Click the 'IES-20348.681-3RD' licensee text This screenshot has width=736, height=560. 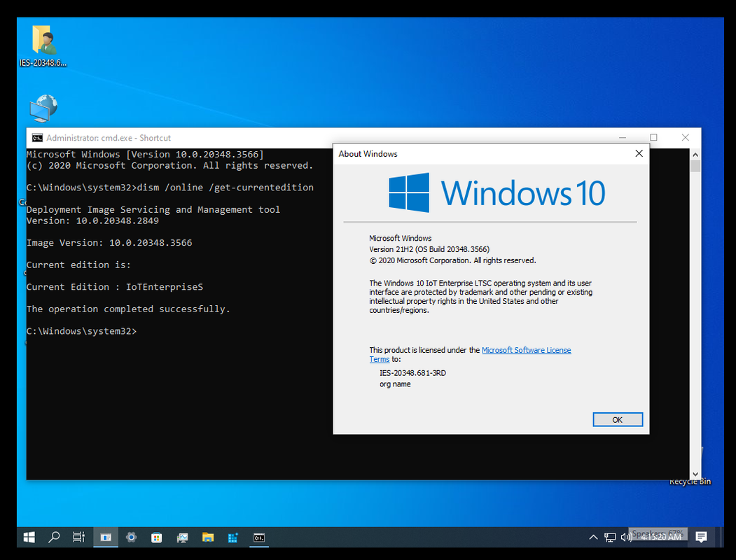pos(412,373)
